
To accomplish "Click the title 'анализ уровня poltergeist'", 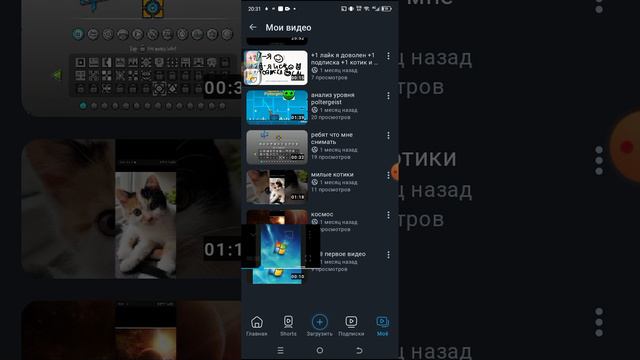I will [x=333, y=98].
